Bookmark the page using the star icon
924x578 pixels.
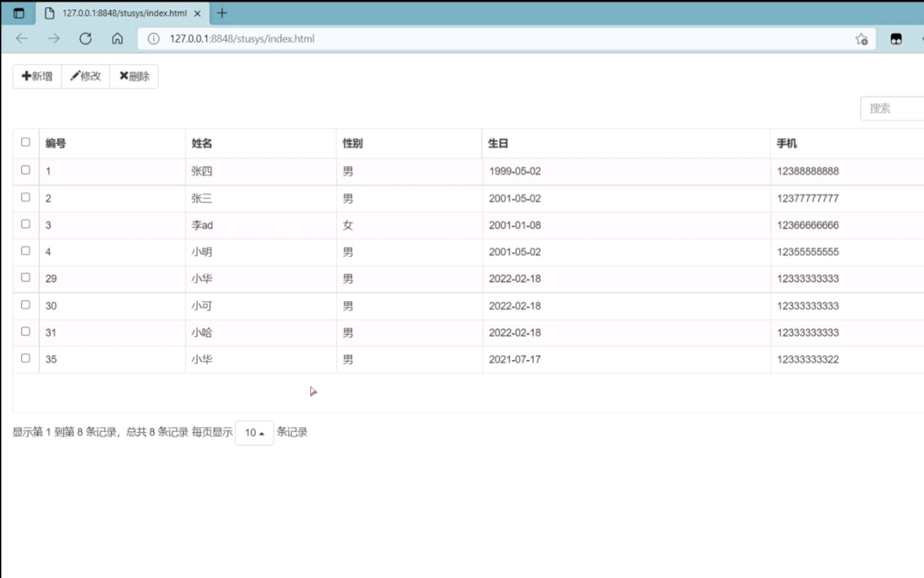(861, 39)
